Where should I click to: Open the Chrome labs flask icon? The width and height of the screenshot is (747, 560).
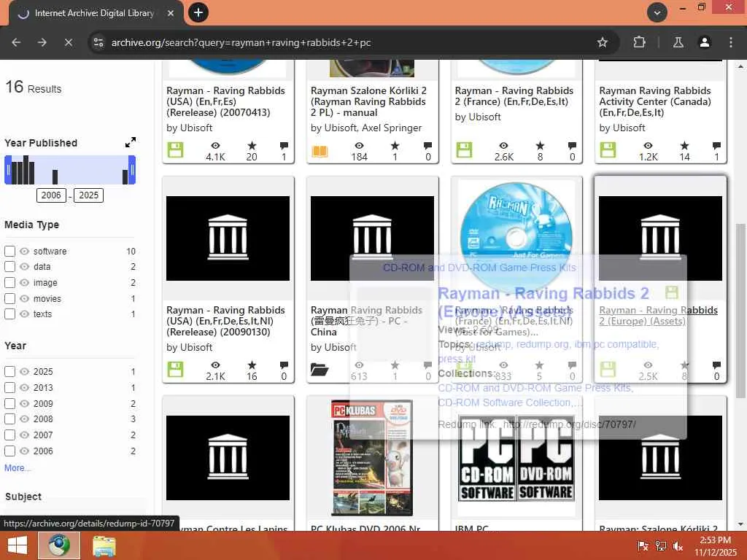[x=678, y=42]
